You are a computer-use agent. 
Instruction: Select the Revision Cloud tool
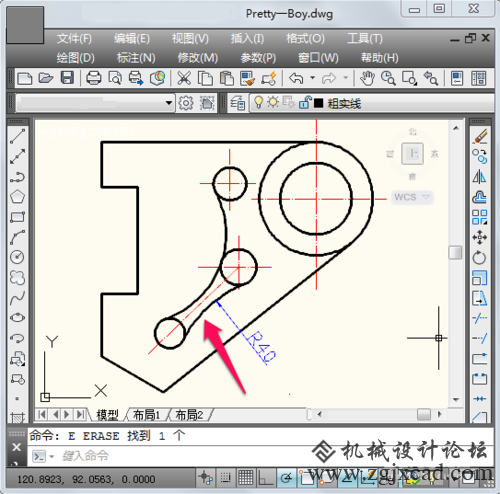17,277
